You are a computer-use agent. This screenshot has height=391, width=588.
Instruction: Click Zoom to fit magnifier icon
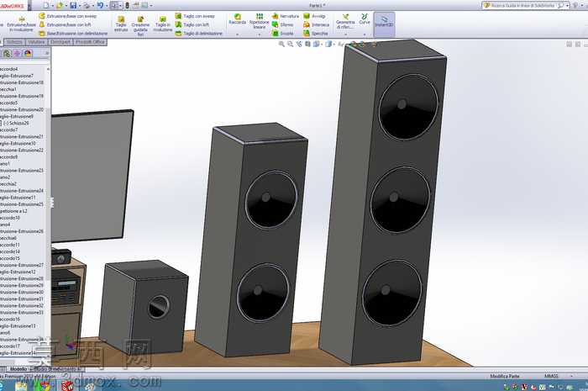click(281, 45)
